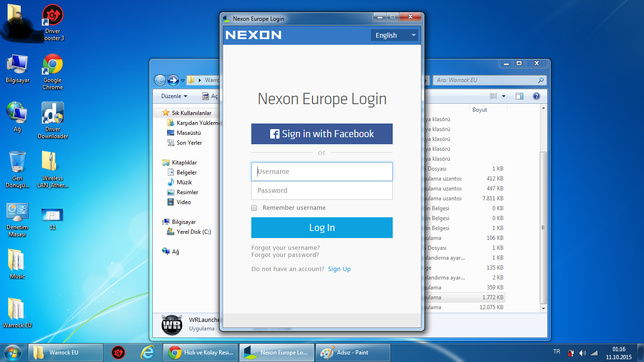Switch to Nexon Europe Login taskbar button
Viewport: 644px width, 362px height.
pos(276,353)
